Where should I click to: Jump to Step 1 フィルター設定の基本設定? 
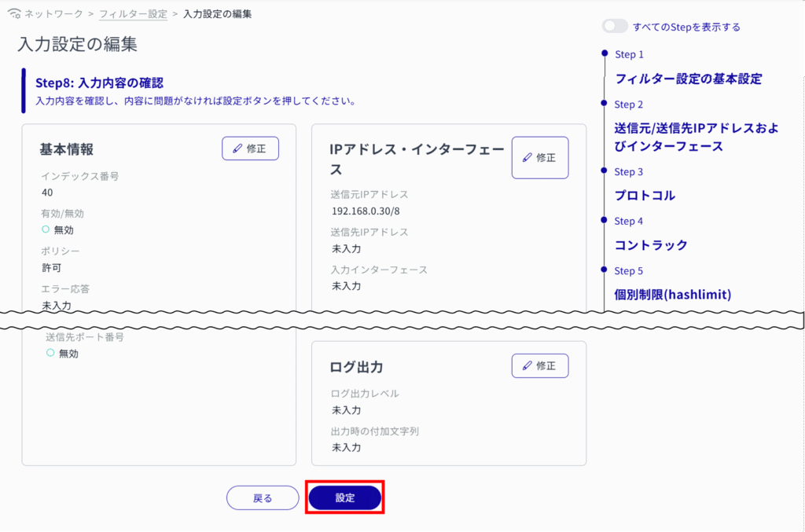click(x=687, y=79)
